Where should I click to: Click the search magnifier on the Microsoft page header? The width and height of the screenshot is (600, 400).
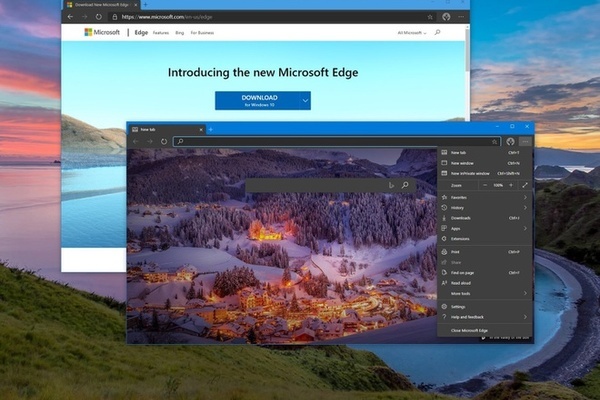pos(437,33)
